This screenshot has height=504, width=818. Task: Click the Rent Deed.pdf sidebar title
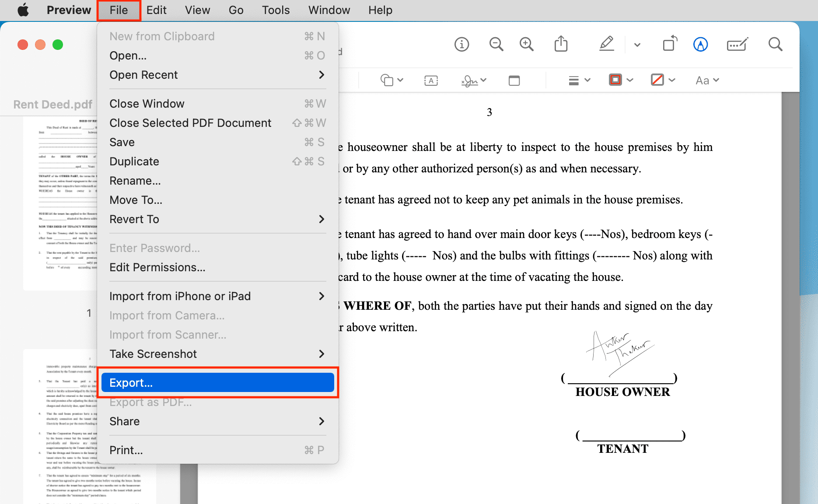tap(53, 105)
